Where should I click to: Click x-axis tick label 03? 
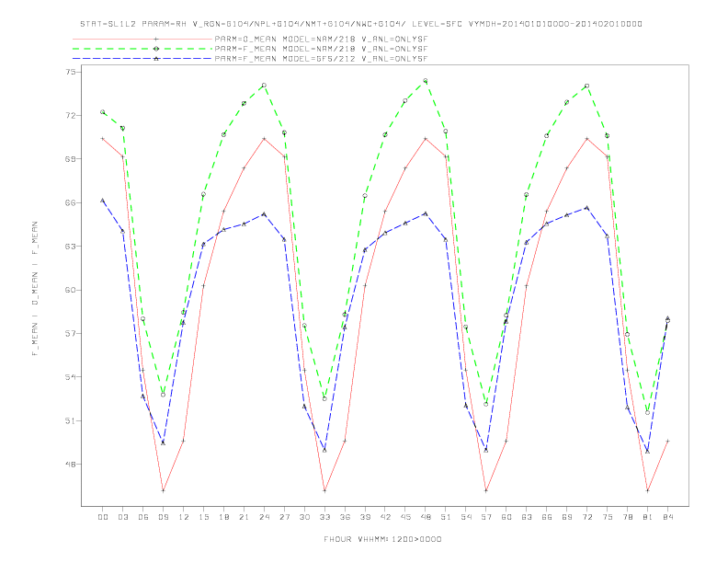(x=122, y=517)
